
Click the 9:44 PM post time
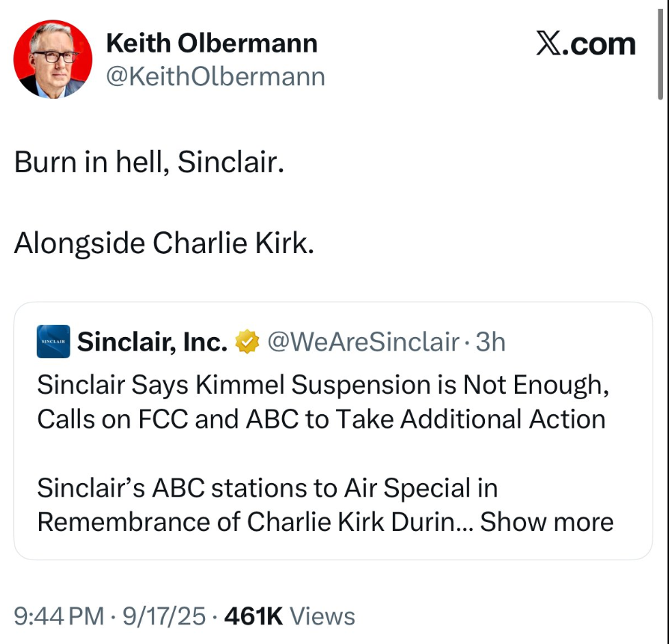coord(59,616)
